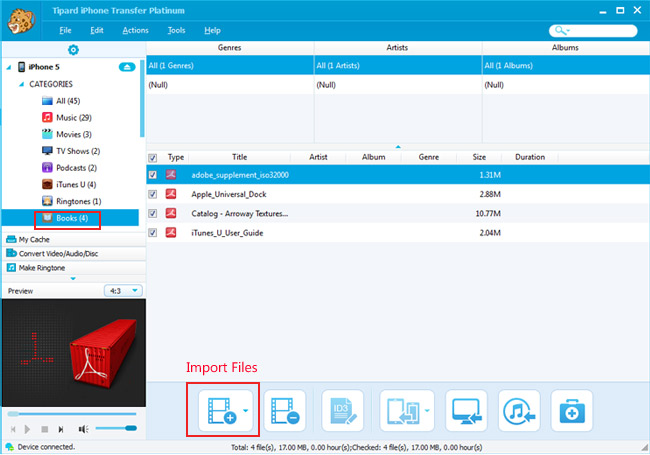Click the preview play button
Viewport: 650px width, 455px height.
point(27,429)
